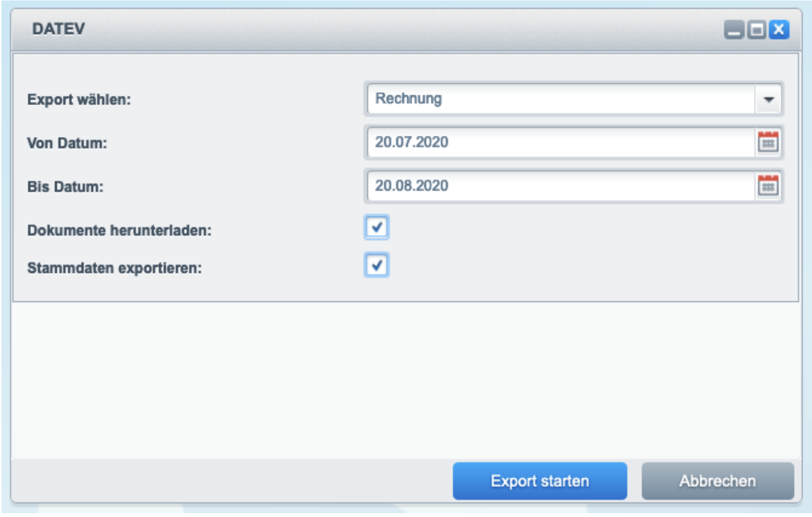The height and width of the screenshot is (517, 812).
Task: Open the Bis Datum calendar picker
Action: (x=768, y=186)
